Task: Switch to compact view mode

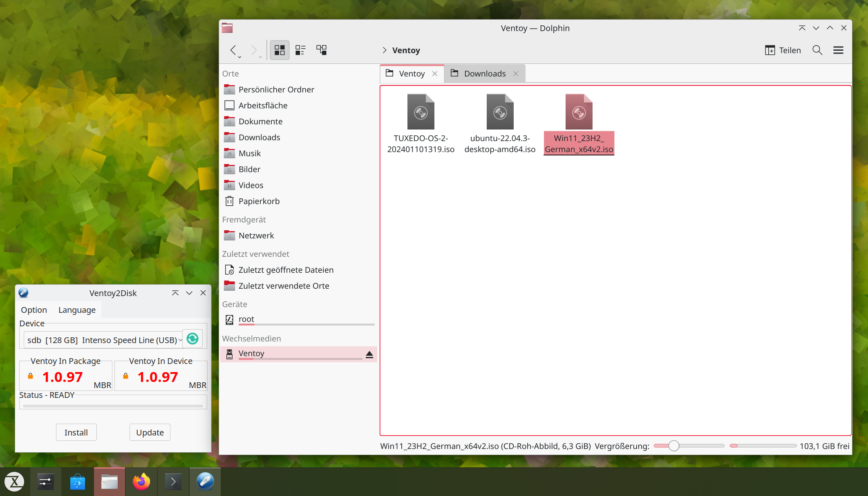Action: point(300,50)
